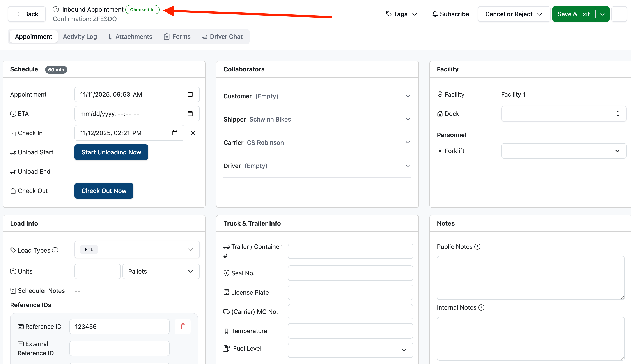Screen dimensions: 631x364
Task: Click the Temperature thermometer icon
Action: 227,331
